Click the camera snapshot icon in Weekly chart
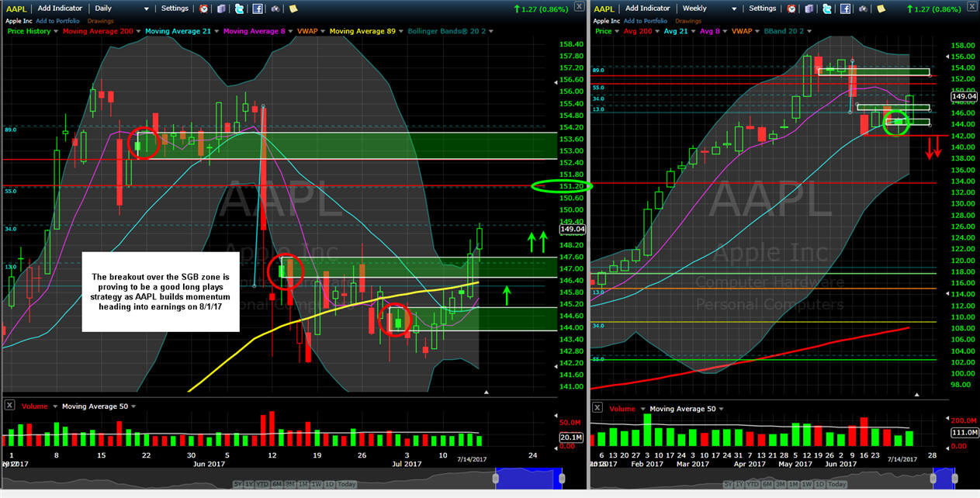Image resolution: width=980 pixels, height=498 pixels. point(863,9)
